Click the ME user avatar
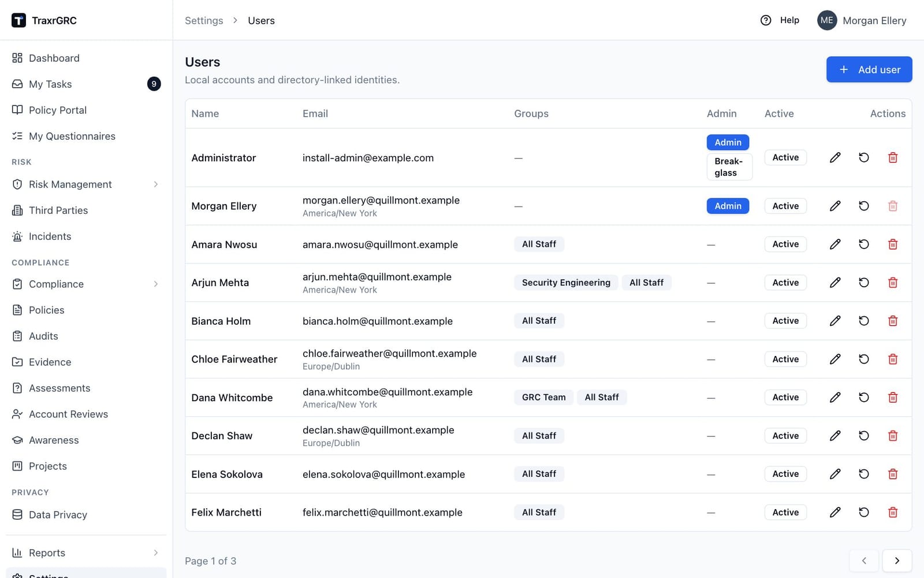 pyautogui.click(x=827, y=20)
